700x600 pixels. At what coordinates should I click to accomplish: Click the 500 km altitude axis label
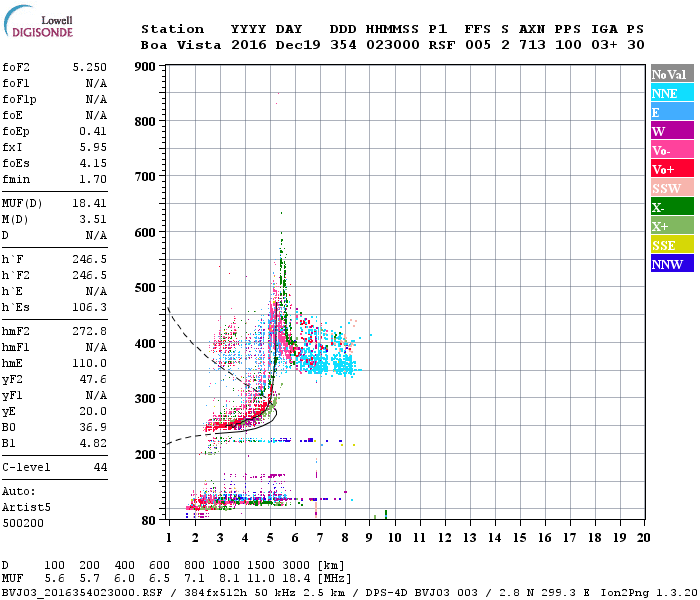pos(145,288)
